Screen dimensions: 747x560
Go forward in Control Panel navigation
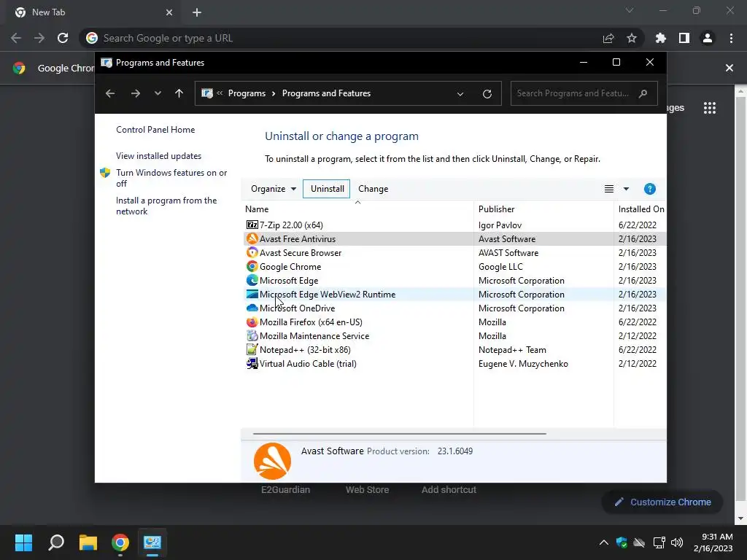136,93
